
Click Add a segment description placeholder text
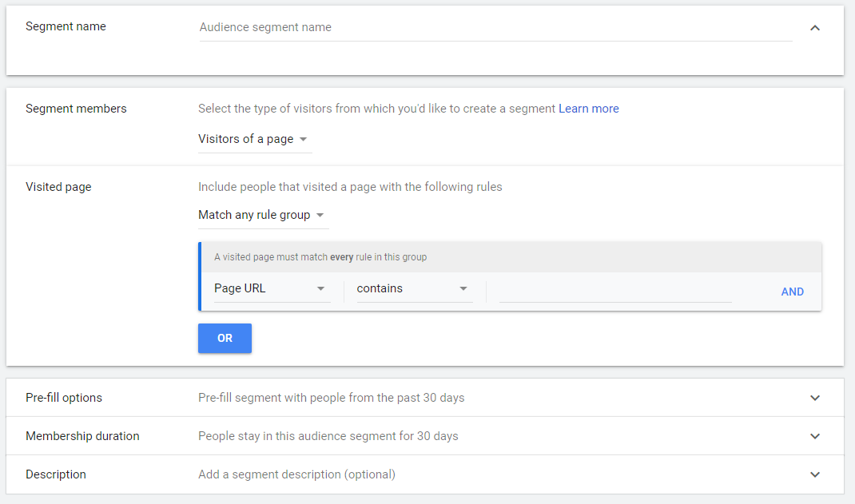click(x=296, y=474)
